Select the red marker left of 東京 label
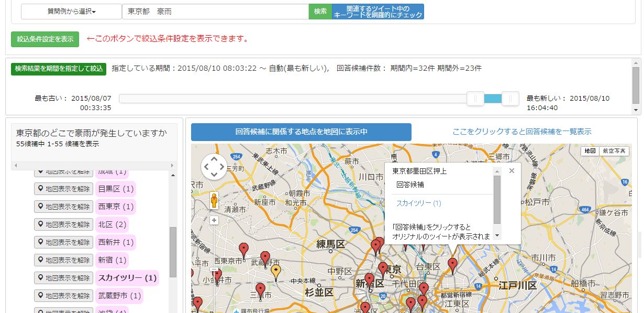The image size is (644, 313). coord(383,269)
